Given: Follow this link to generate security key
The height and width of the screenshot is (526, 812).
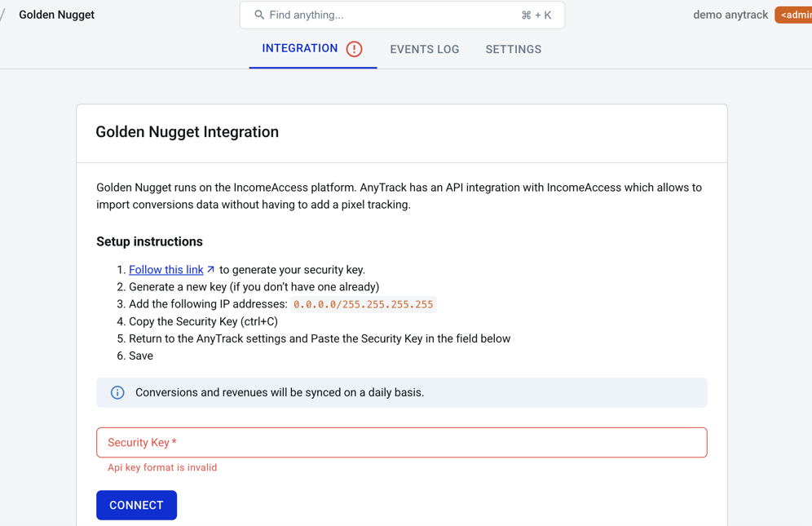Looking at the screenshot, I should 165,269.
